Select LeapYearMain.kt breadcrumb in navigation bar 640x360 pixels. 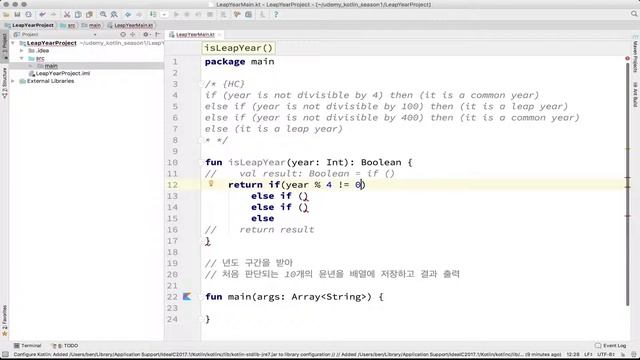(130, 25)
